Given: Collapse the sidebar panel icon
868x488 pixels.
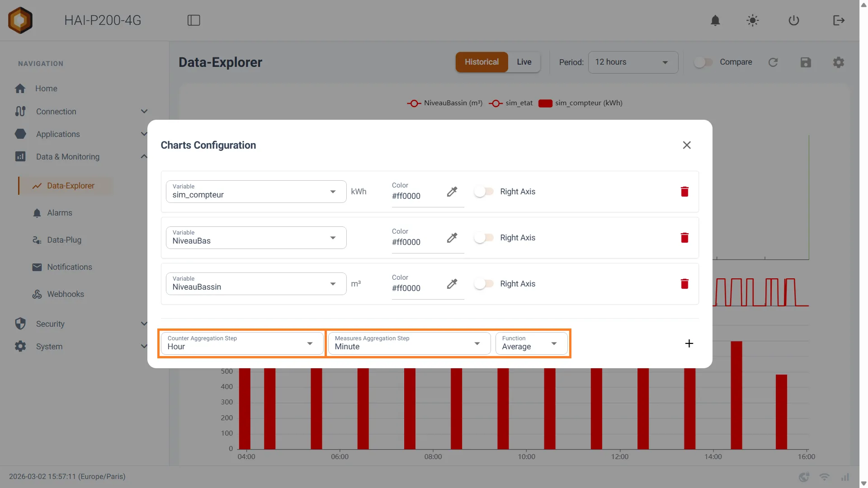Looking at the screenshot, I should (x=194, y=20).
